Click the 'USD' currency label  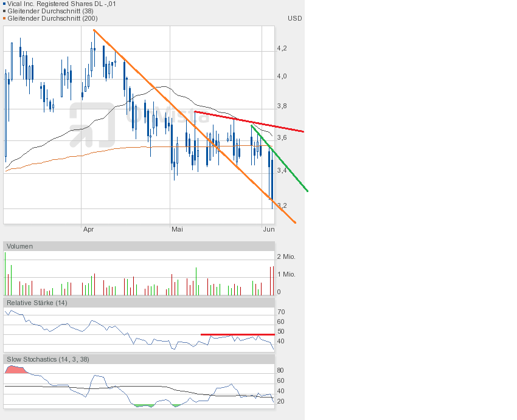[x=295, y=18]
